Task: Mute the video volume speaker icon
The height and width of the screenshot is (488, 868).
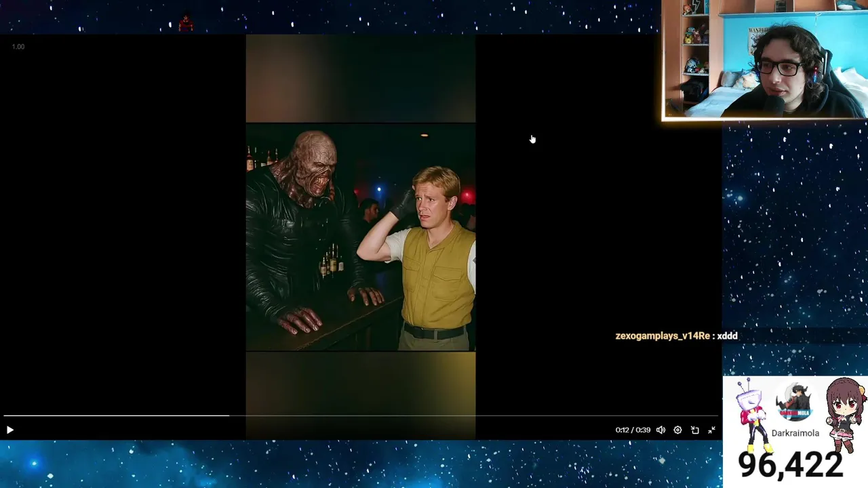Action: point(660,430)
